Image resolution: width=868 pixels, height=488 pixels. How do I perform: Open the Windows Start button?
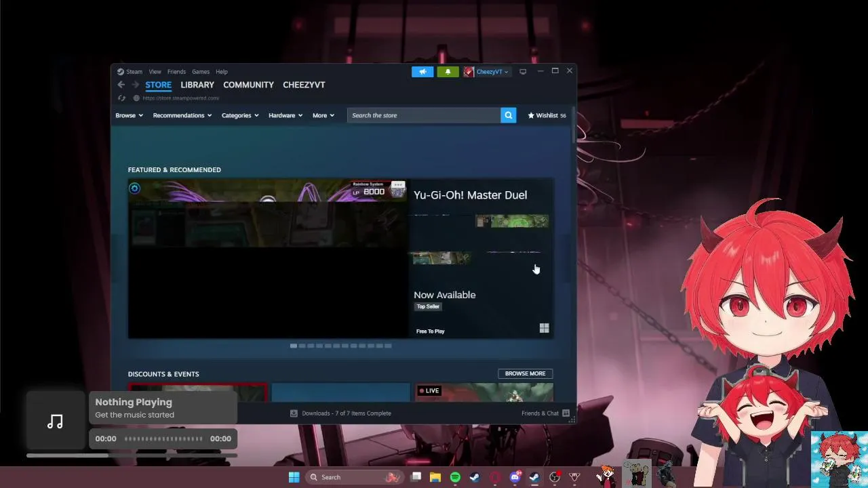[294, 477]
